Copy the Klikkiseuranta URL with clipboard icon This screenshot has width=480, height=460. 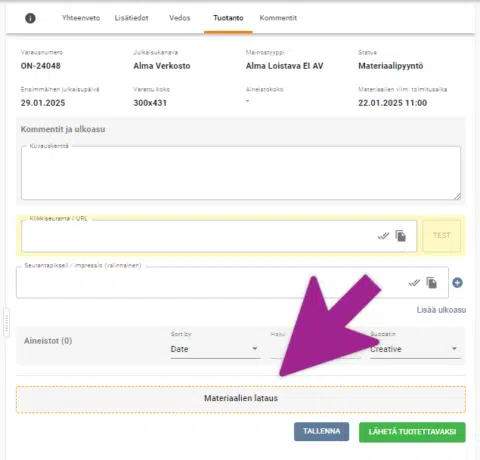point(401,236)
